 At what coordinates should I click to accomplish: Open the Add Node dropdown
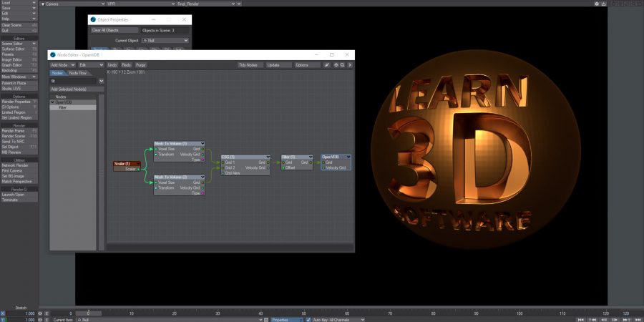point(62,65)
